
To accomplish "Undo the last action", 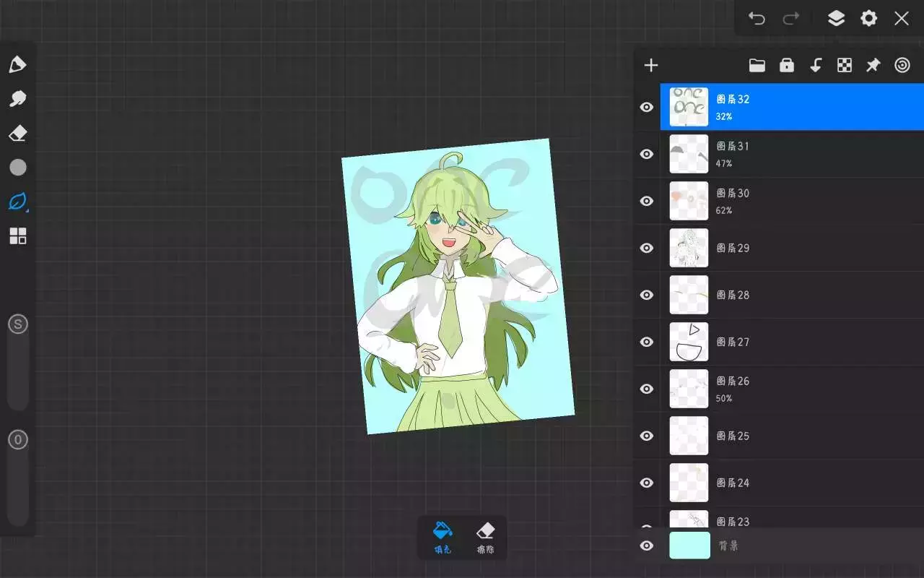I will (x=757, y=18).
